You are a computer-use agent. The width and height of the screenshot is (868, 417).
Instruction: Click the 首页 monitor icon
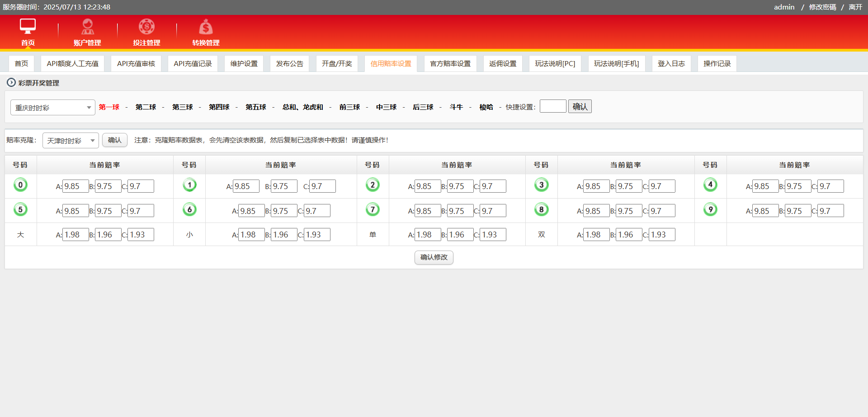click(28, 27)
